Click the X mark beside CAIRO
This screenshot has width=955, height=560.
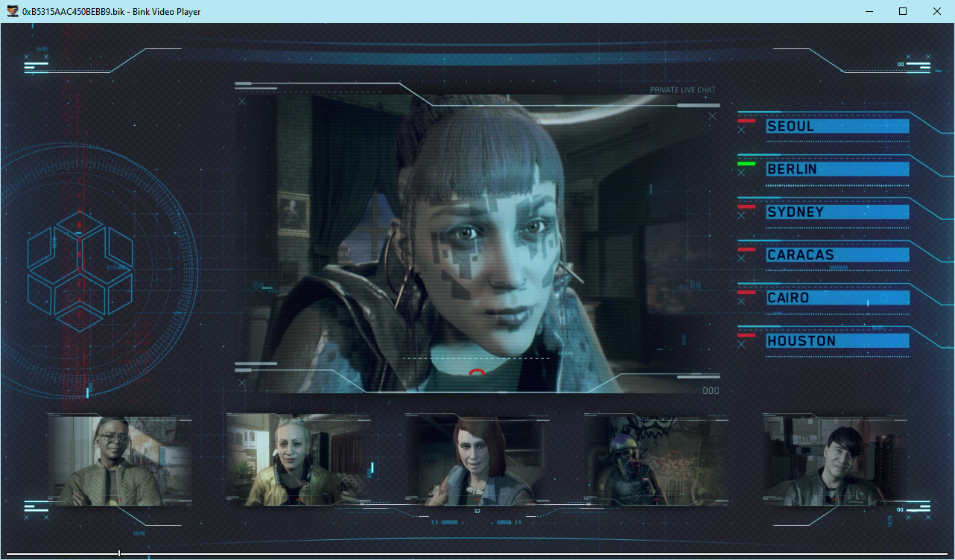[x=741, y=302]
